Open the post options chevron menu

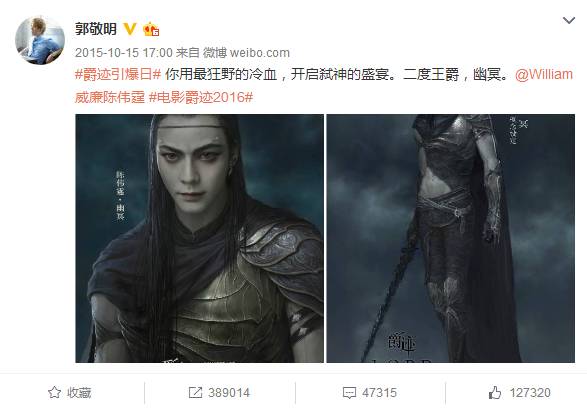click(x=569, y=21)
